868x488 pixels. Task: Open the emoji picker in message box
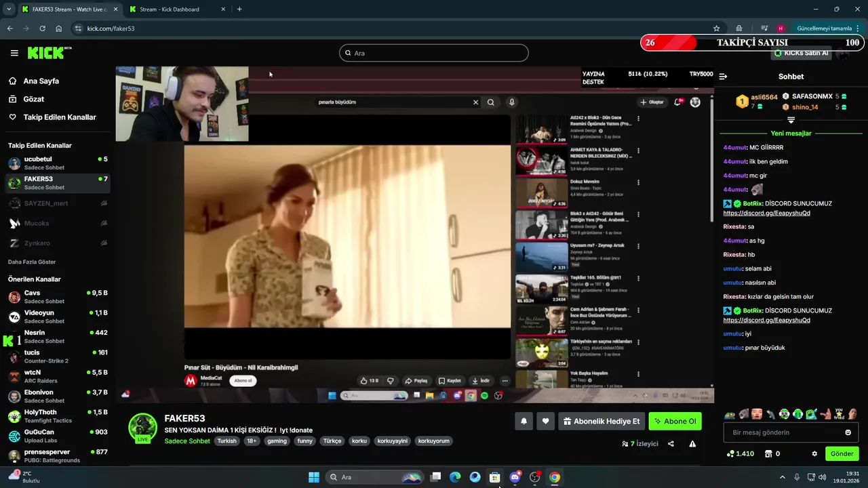[848, 432]
